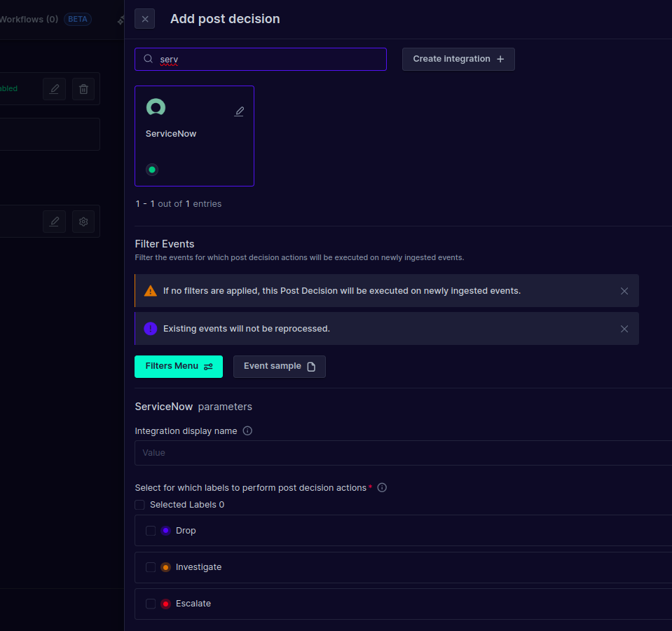The image size is (672, 631).
Task: Focus the integration search field containing serv
Action: point(261,59)
